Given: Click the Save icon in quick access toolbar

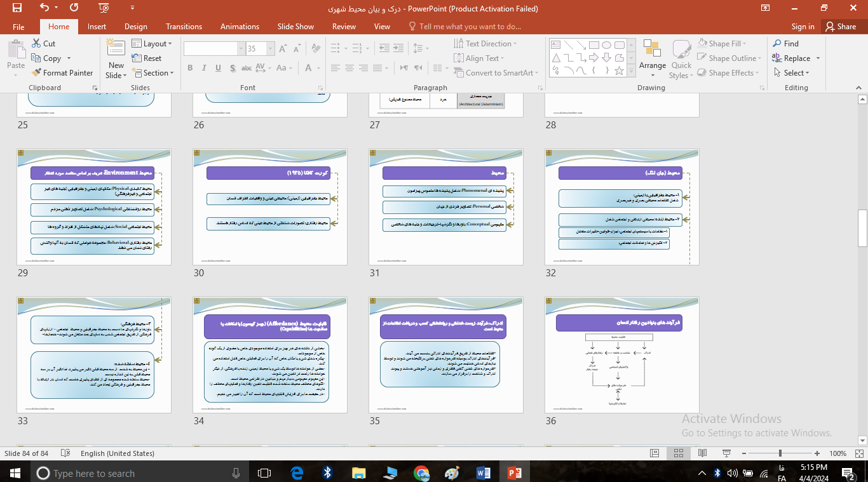Looking at the screenshot, I should [x=17, y=8].
